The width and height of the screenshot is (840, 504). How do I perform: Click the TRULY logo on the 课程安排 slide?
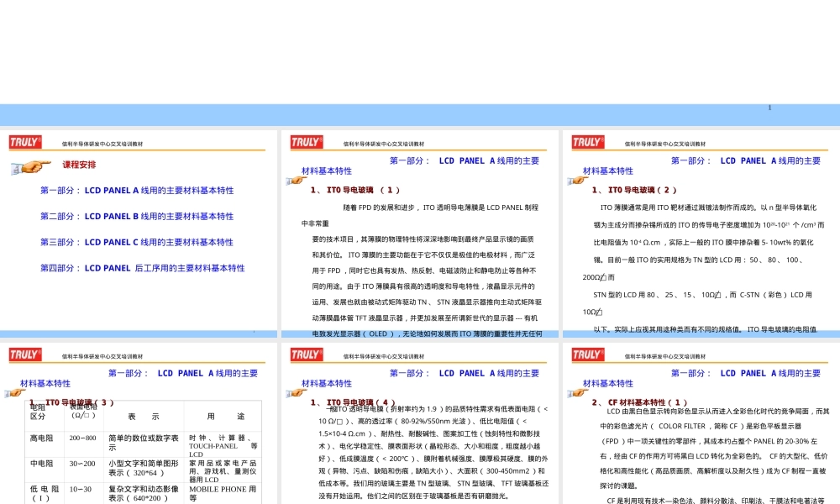click(24, 142)
